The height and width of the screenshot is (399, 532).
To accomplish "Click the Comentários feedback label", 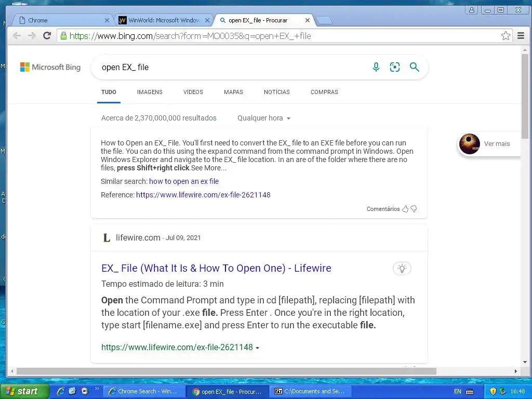I will pos(383,209).
